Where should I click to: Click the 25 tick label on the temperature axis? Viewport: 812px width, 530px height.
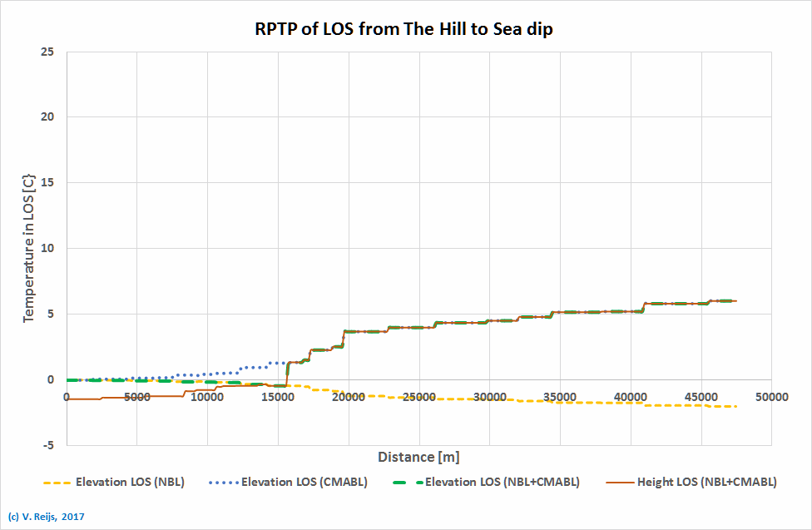pos(47,52)
